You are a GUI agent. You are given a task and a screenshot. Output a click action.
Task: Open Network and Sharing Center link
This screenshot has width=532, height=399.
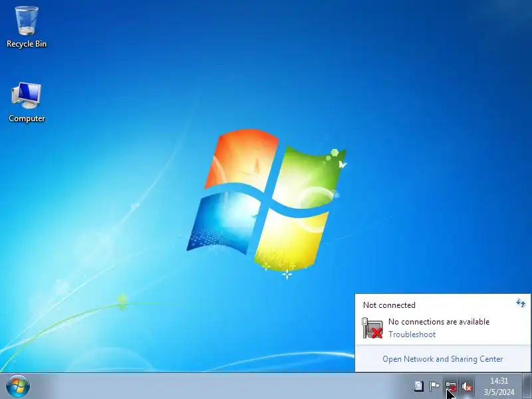443,359
